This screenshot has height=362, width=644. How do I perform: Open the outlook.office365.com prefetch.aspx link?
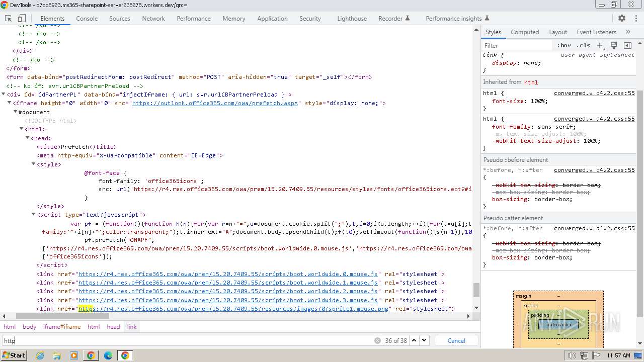click(x=215, y=103)
